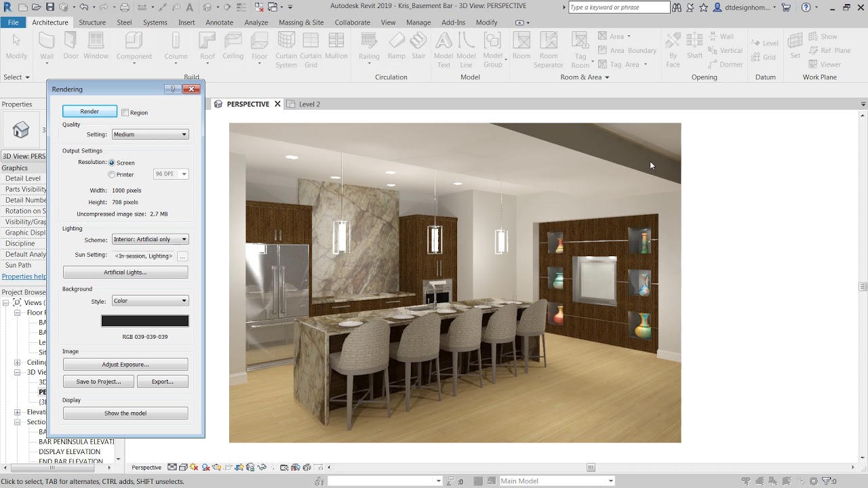868x488 pixels.
Task: Click the Room tool icon
Action: coord(521,41)
